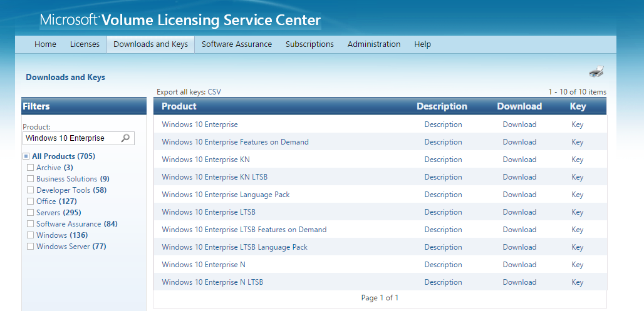Check the Developer Tools filter checkbox
Viewport: 644px width, 311px height.
pyautogui.click(x=30, y=190)
